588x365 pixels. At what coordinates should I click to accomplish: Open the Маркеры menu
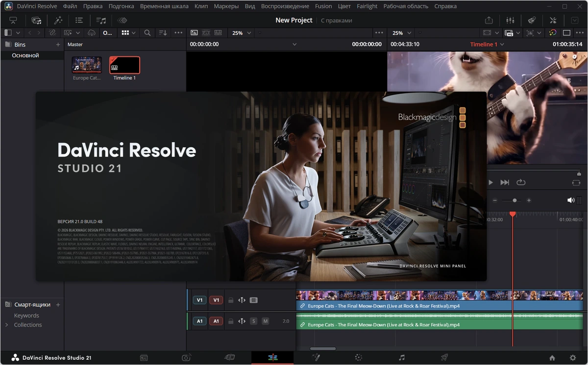tap(226, 6)
